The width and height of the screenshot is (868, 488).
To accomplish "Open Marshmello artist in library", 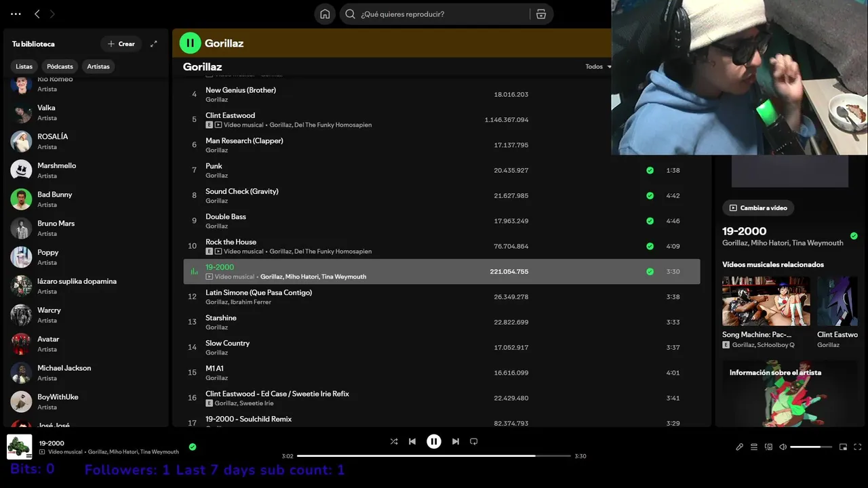I will [x=85, y=170].
